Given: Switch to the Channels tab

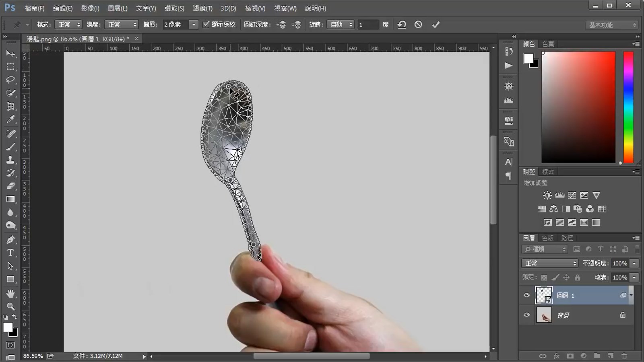Looking at the screenshot, I should (547, 238).
